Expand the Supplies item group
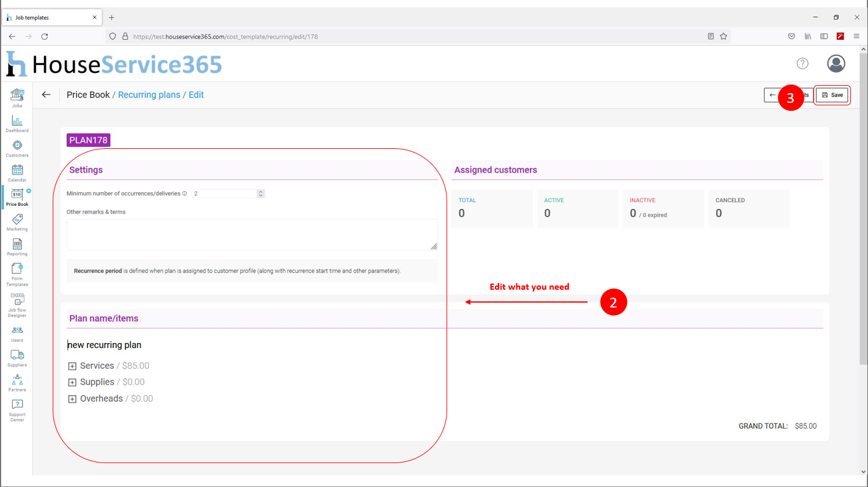 pyautogui.click(x=72, y=383)
